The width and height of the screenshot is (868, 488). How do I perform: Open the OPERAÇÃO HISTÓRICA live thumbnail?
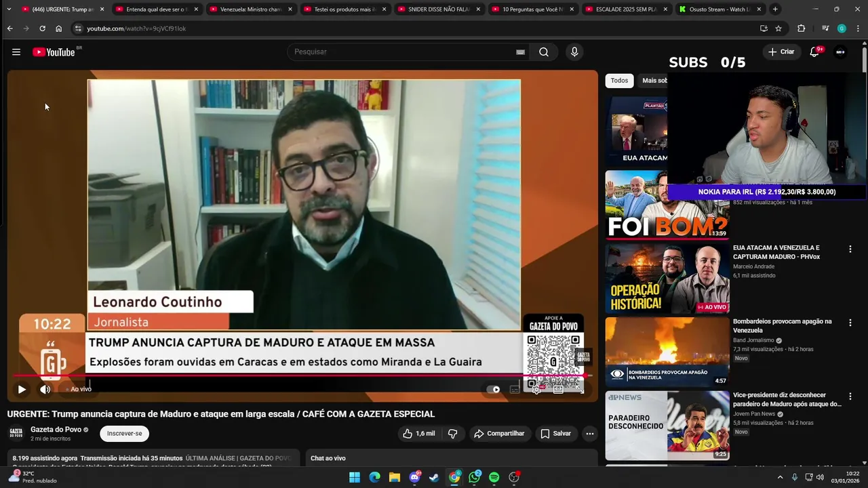click(667, 279)
